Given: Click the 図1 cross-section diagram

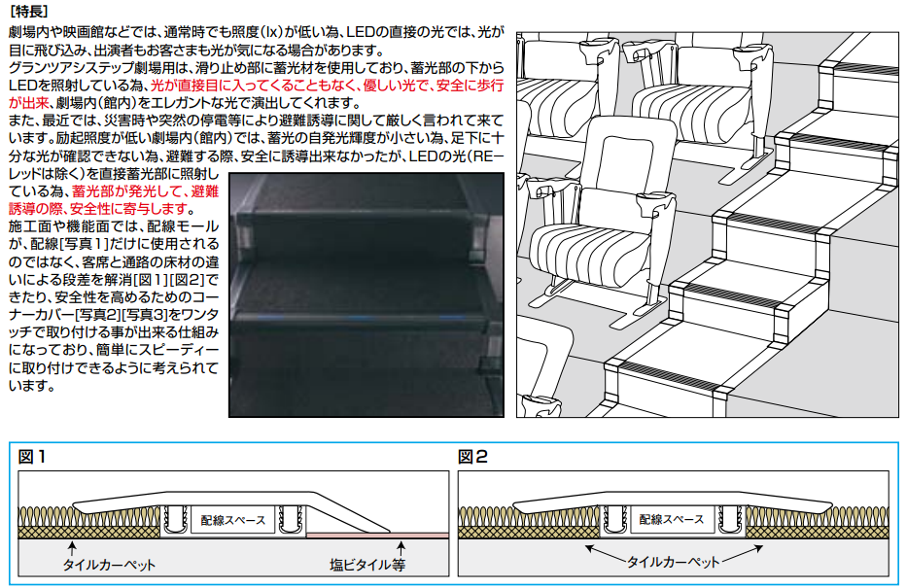Looking at the screenshot, I should pyautogui.click(x=233, y=523).
